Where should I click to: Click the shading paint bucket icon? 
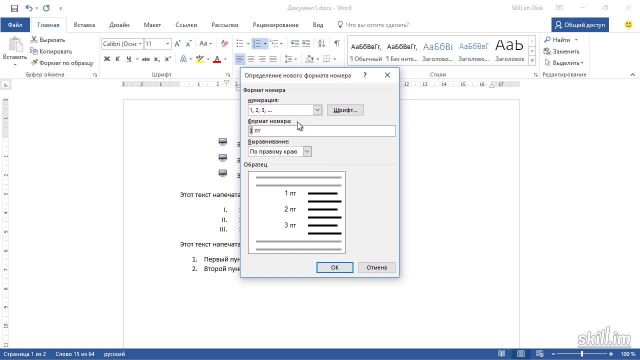coord(310,59)
